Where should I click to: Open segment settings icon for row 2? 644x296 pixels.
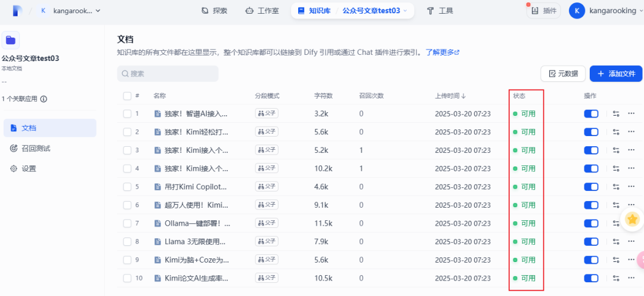(x=615, y=132)
